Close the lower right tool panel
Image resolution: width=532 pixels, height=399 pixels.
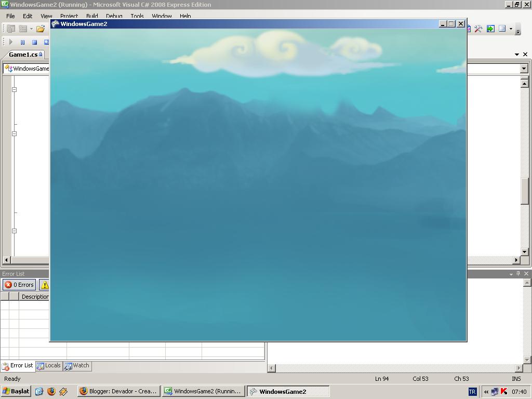(x=526, y=273)
